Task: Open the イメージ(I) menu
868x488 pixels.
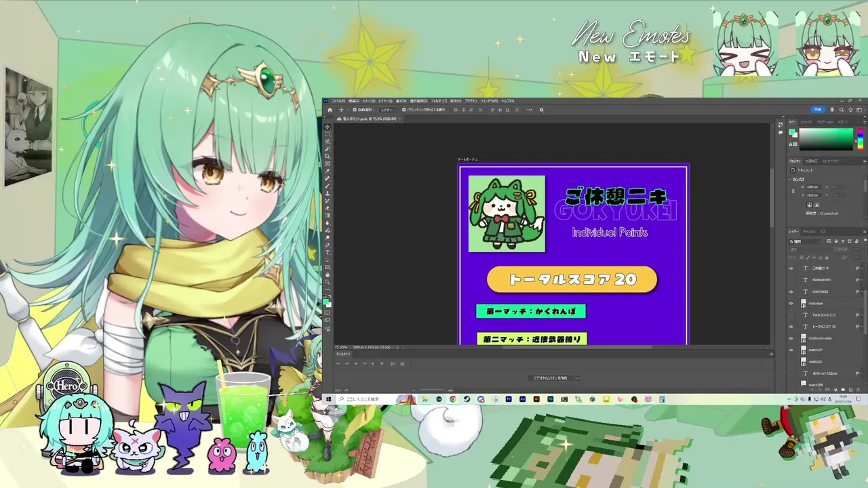Action: pyautogui.click(x=369, y=101)
